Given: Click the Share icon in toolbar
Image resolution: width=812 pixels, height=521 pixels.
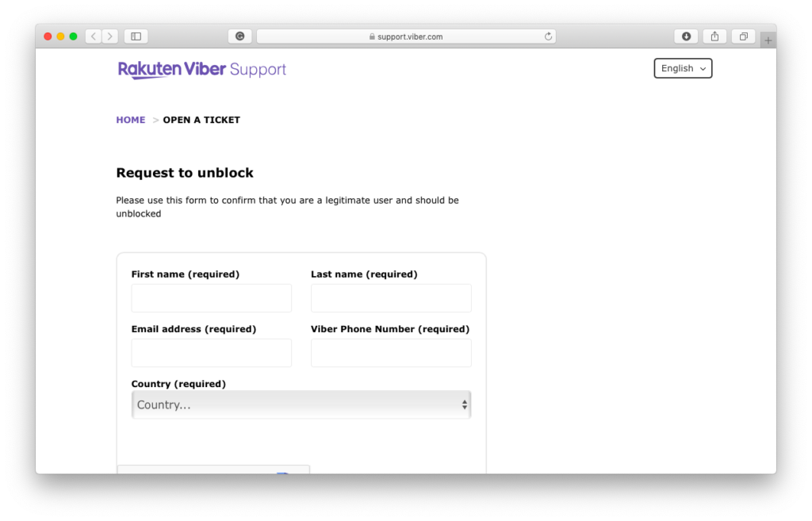Looking at the screenshot, I should (714, 36).
